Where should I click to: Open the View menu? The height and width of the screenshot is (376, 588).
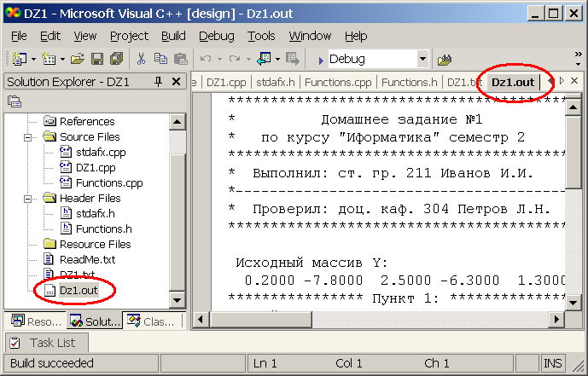click(x=84, y=36)
